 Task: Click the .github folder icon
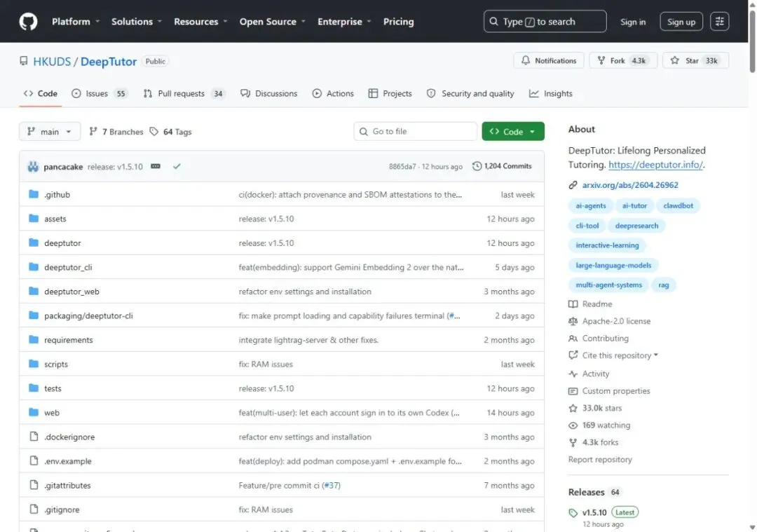34,194
